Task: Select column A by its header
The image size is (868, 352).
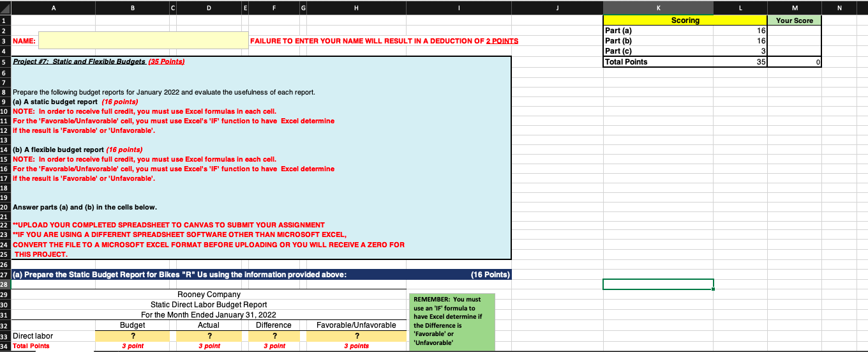Action: [x=52, y=8]
